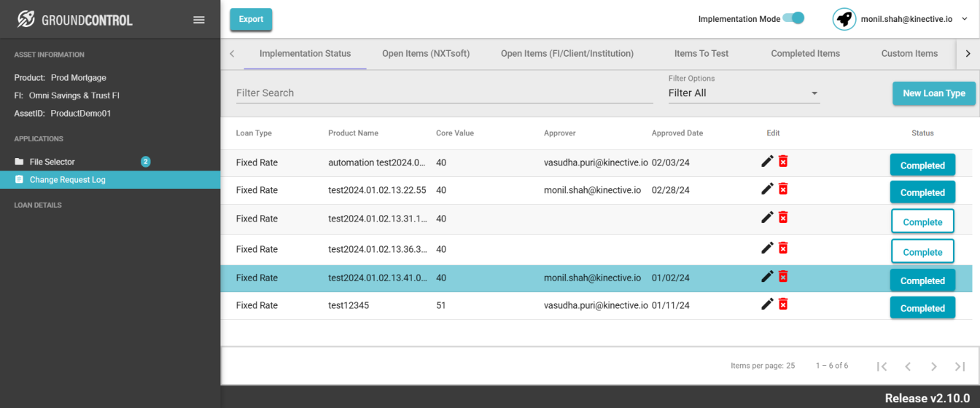980x408 pixels.
Task: Edit the test2024.01.02.13.36.3 row with the pencil
Action: point(767,248)
